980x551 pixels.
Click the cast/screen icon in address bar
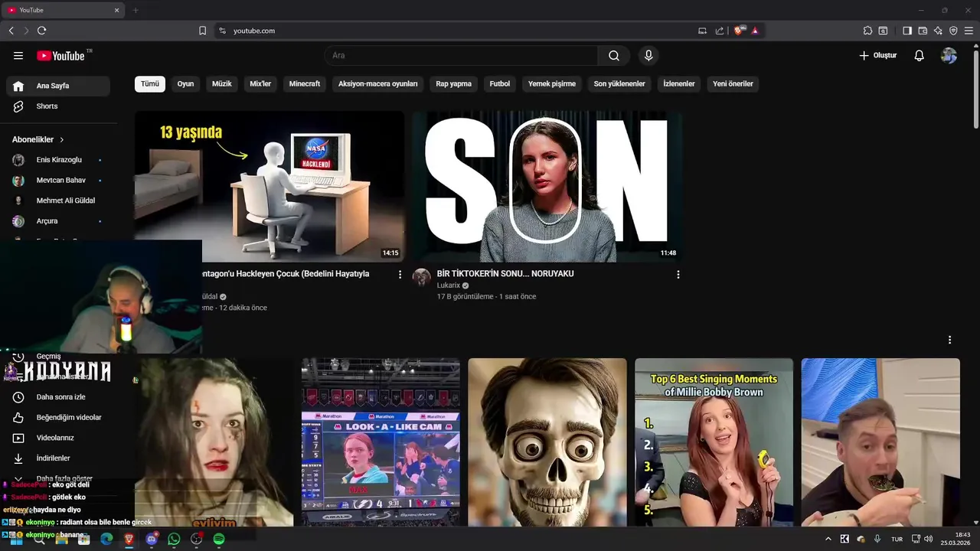coord(702,31)
